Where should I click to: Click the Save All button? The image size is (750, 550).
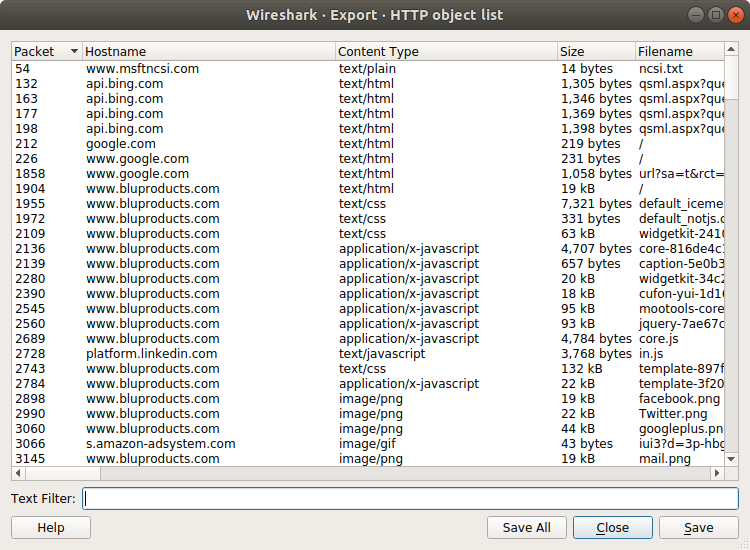coord(526,528)
